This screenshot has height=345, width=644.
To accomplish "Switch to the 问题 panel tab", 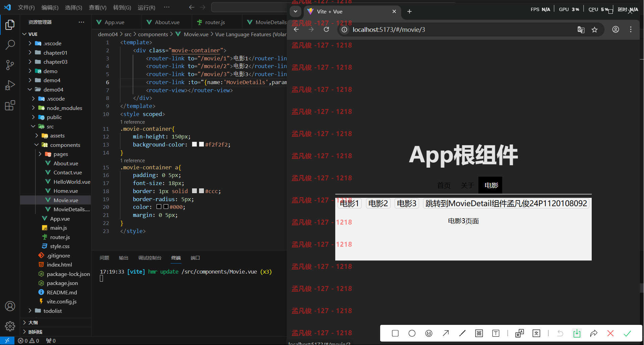I will pyautogui.click(x=104, y=258).
